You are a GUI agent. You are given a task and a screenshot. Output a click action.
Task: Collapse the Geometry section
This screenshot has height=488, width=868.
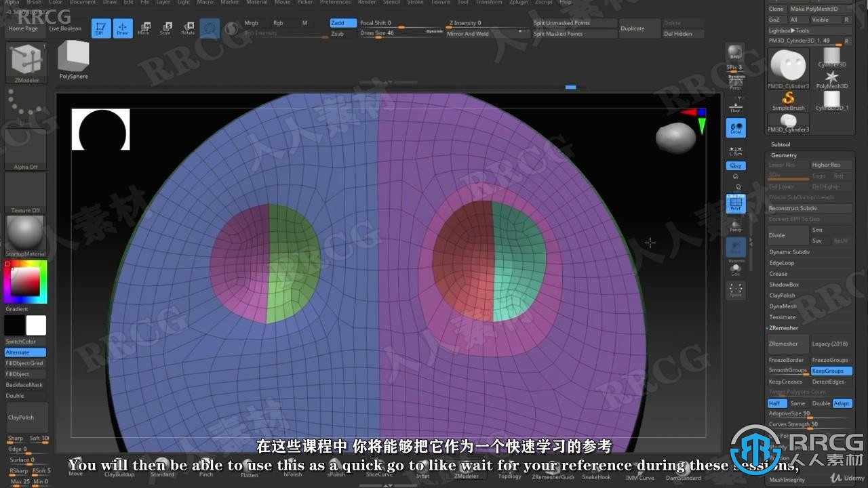click(x=784, y=155)
